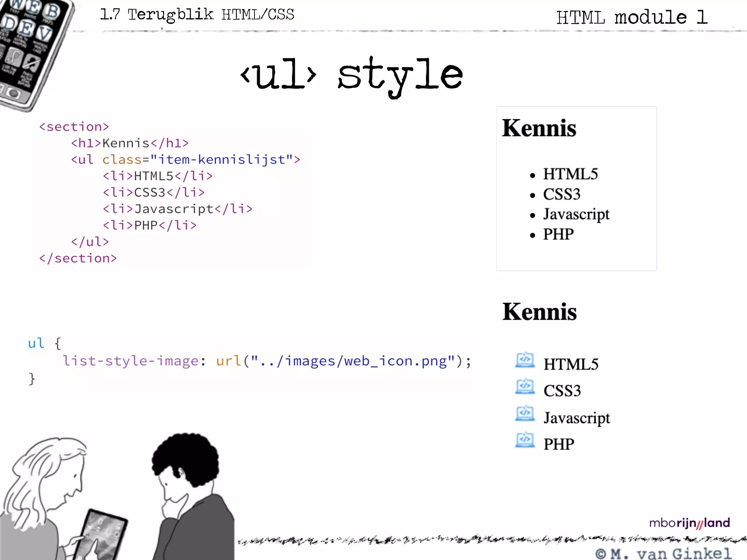Click CSS3 text in the icon list

coord(562,391)
